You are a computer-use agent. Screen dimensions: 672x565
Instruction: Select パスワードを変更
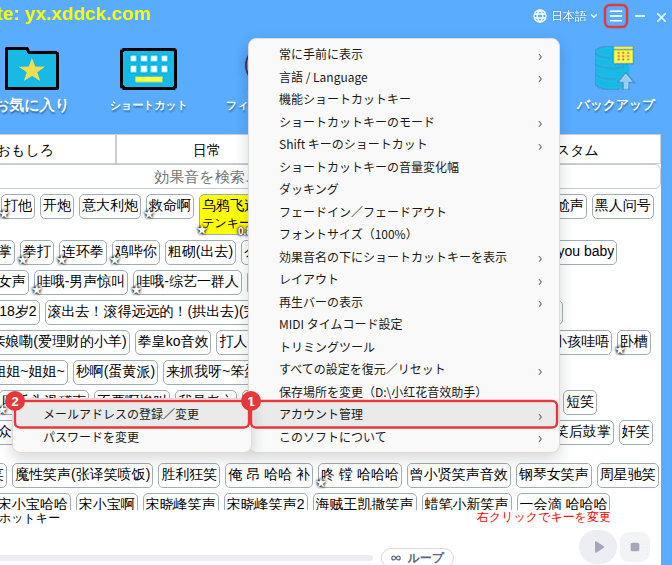pyautogui.click(x=132, y=438)
